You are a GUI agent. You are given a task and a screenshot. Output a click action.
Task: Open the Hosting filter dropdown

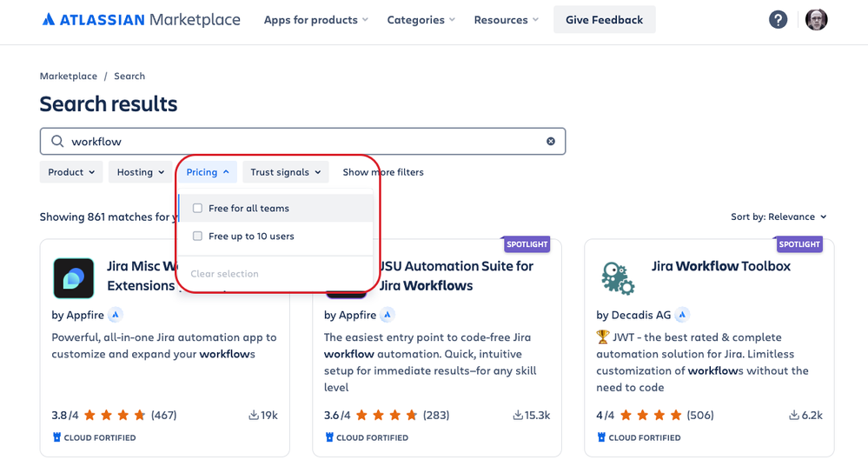140,172
